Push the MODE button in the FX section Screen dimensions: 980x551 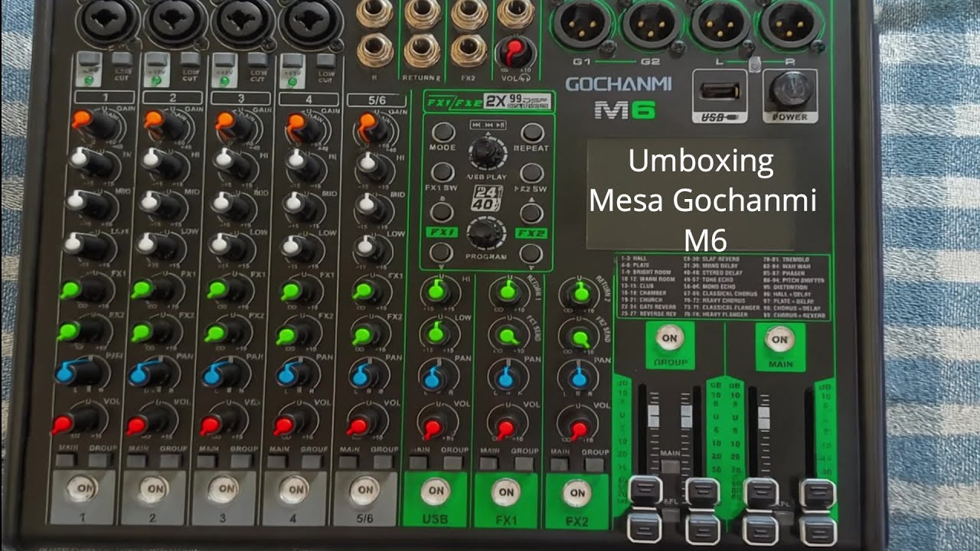click(443, 132)
